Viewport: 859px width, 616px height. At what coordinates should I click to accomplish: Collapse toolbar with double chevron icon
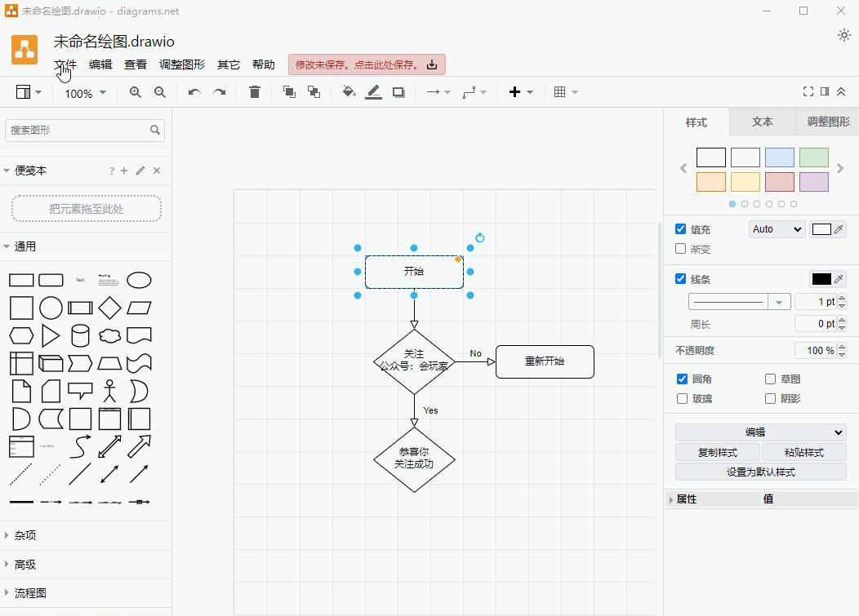(841, 92)
